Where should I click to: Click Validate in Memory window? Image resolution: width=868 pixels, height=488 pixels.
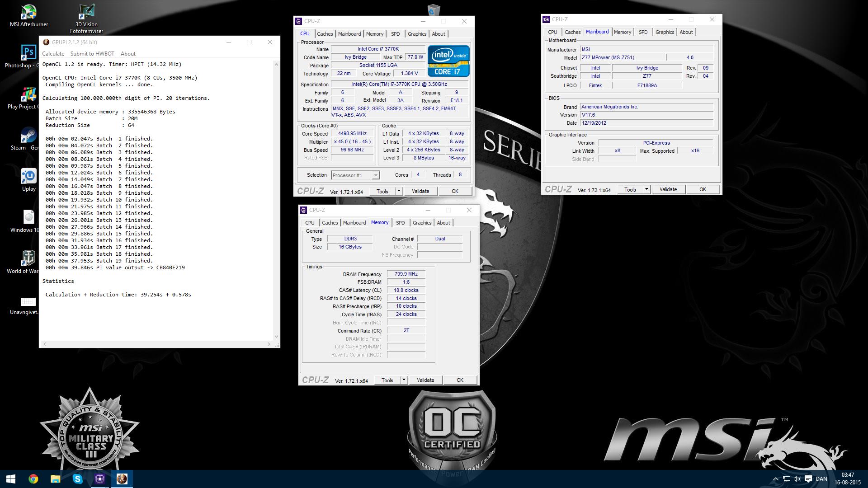click(425, 380)
